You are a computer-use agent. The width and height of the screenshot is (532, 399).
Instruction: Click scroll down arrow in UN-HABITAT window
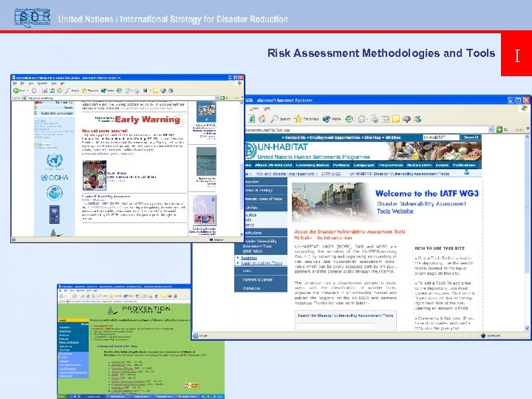[x=527, y=328]
